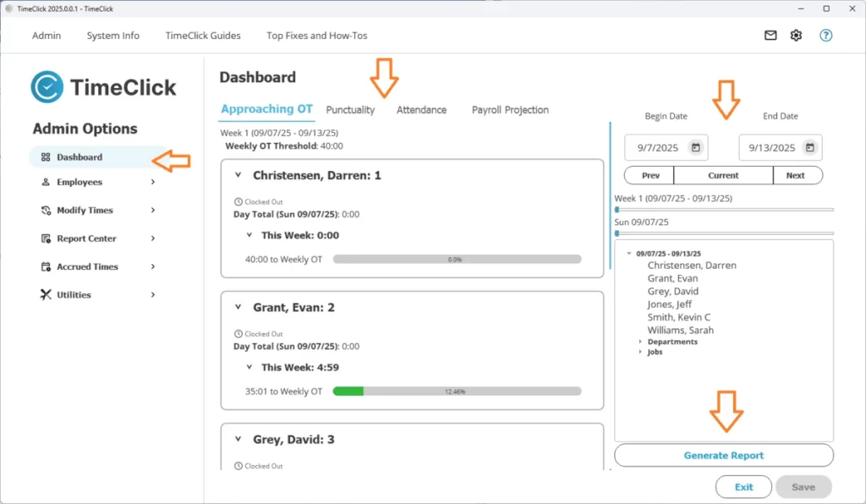This screenshot has height=504, width=866.
Task: Click the Generate Report button
Action: [x=723, y=455]
